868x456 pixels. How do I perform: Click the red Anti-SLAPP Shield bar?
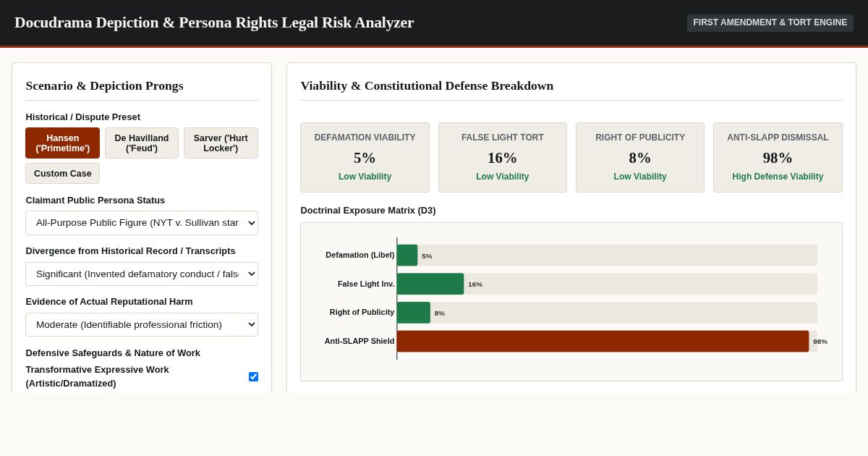603,342
